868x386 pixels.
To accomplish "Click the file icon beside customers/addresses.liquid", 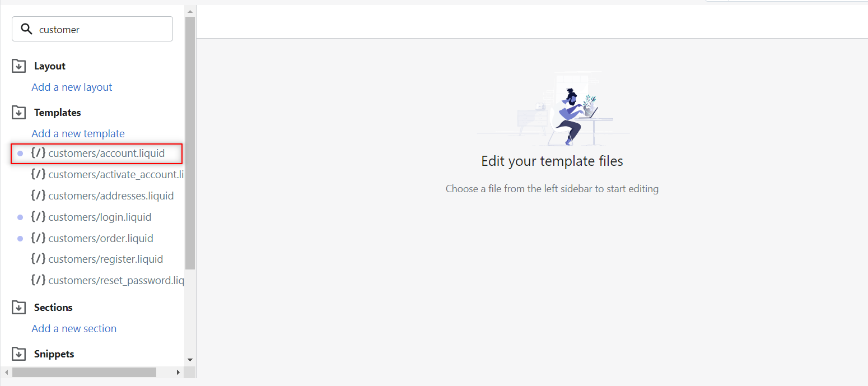I will point(38,196).
